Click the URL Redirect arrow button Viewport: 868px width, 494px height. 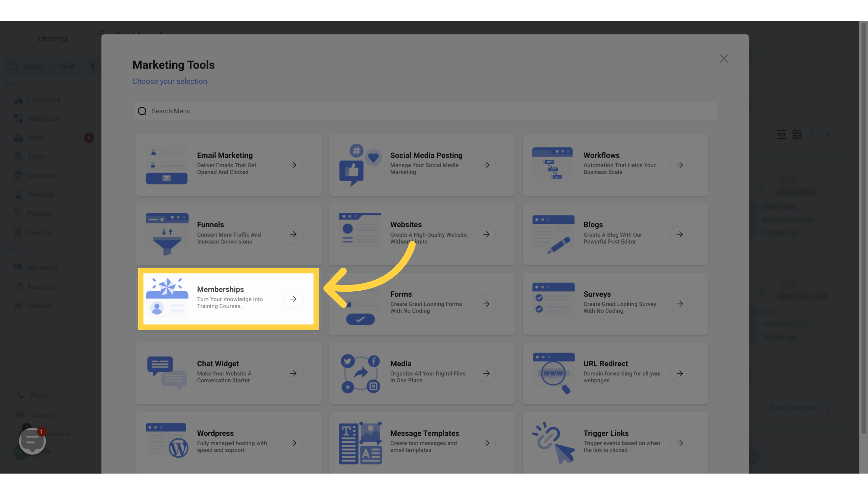[679, 373]
